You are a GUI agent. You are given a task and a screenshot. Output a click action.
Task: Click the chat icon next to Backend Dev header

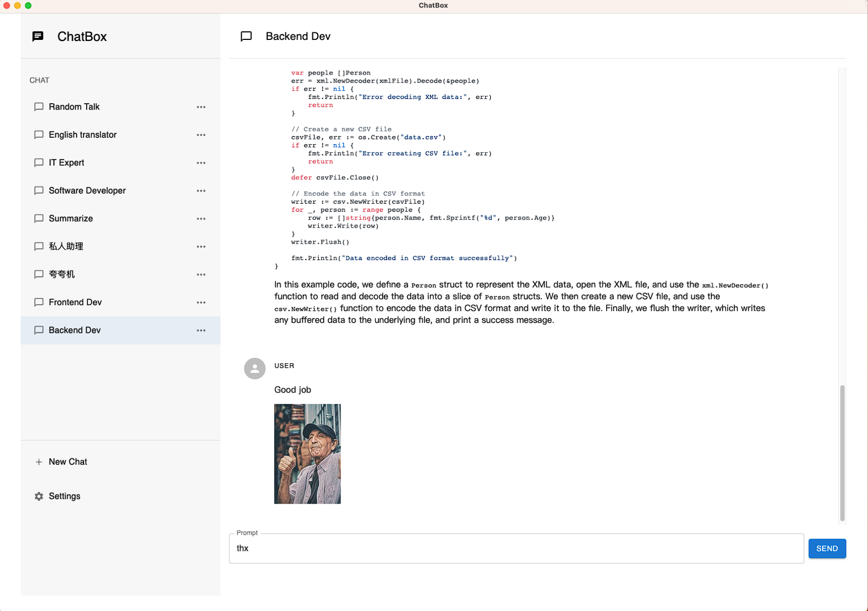point(246,36)
